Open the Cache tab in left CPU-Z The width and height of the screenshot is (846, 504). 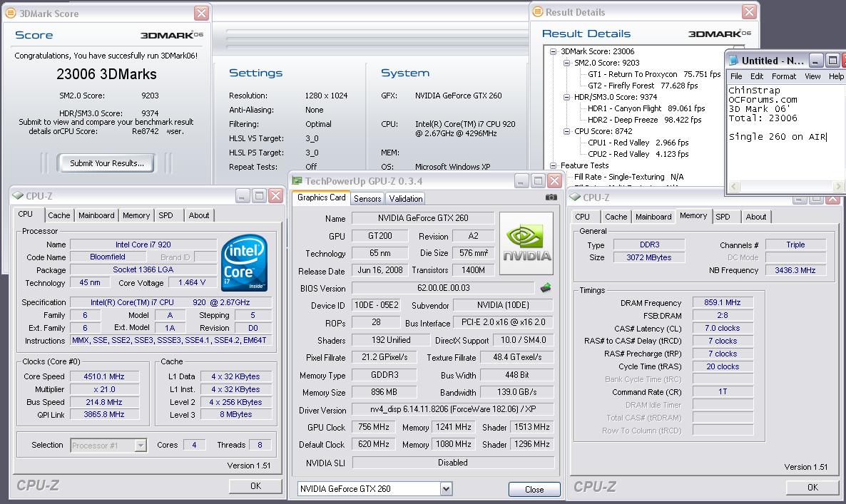coord(58,215)
